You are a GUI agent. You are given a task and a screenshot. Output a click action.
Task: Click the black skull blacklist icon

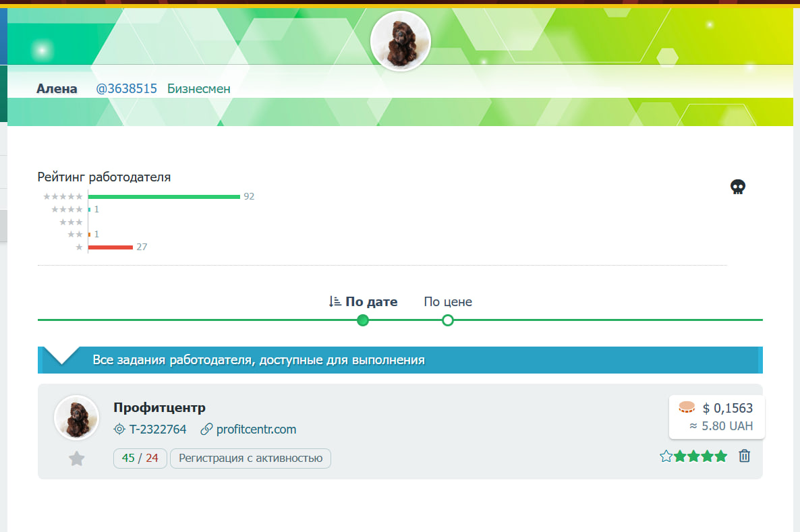738,187
